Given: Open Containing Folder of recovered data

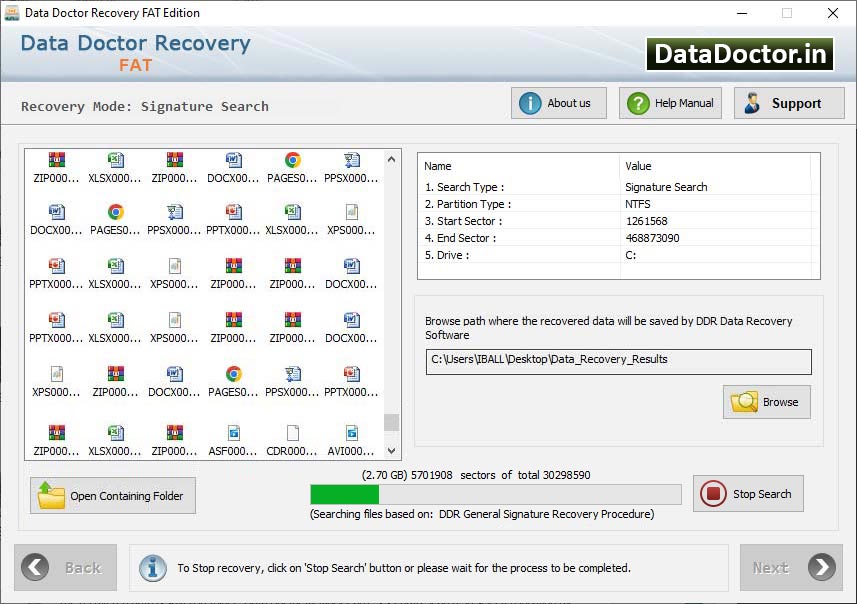Looking at the screenshot, I should pos(111,495).
